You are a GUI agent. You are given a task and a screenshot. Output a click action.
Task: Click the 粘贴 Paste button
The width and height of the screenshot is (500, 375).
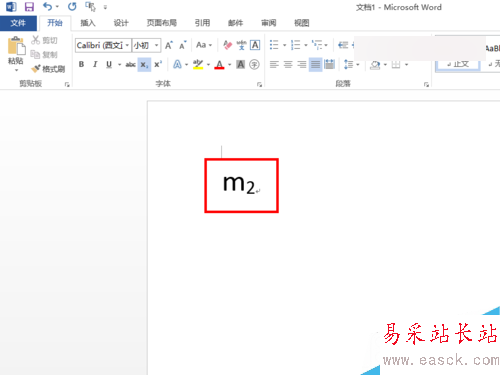[16, 54]
